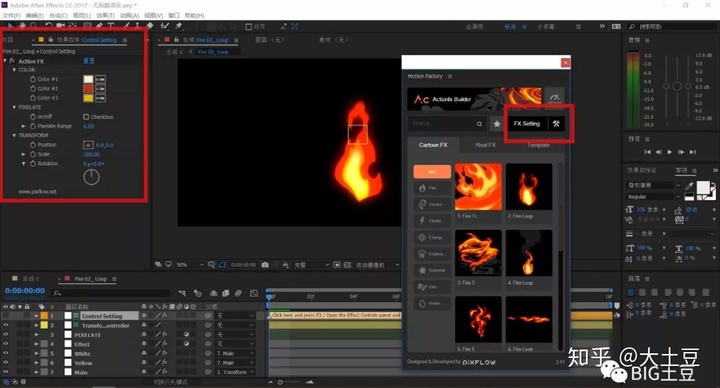Open the graph editor icon in timeline

pyautogui.click(x=254, y=293)
